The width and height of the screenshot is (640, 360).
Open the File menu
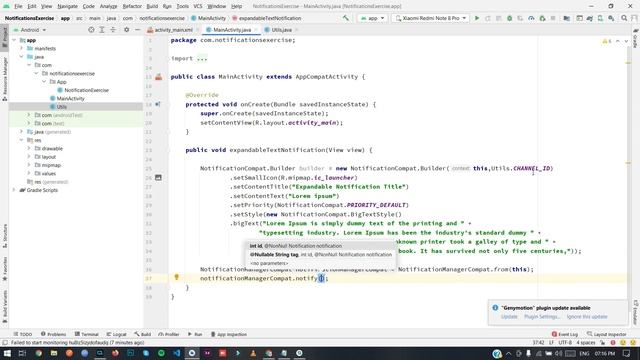pos(18,6)
